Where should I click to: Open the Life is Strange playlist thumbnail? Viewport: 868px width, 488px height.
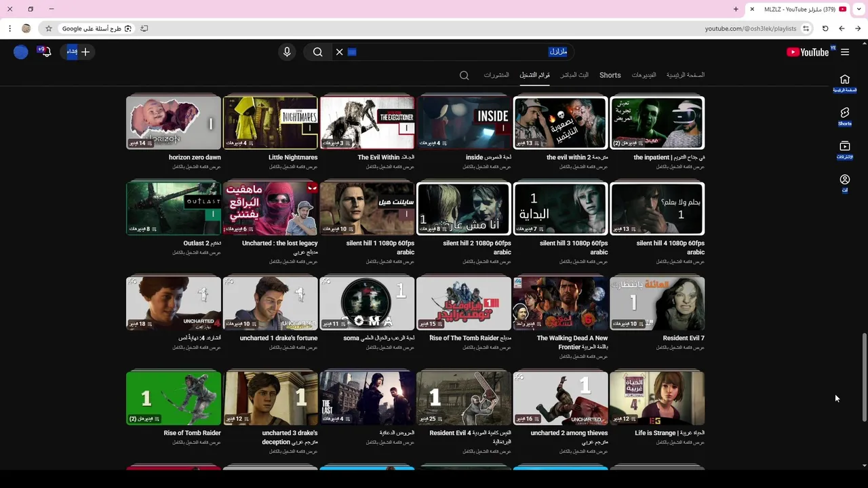coord(657,398)
